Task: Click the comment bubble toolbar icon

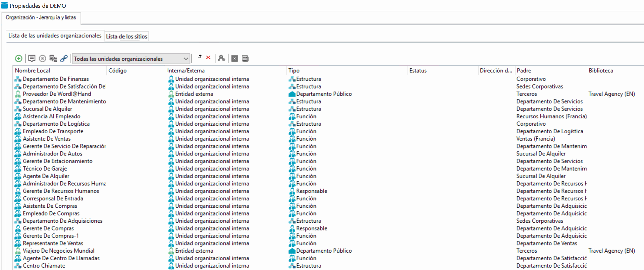Action: tap(32, 59)
